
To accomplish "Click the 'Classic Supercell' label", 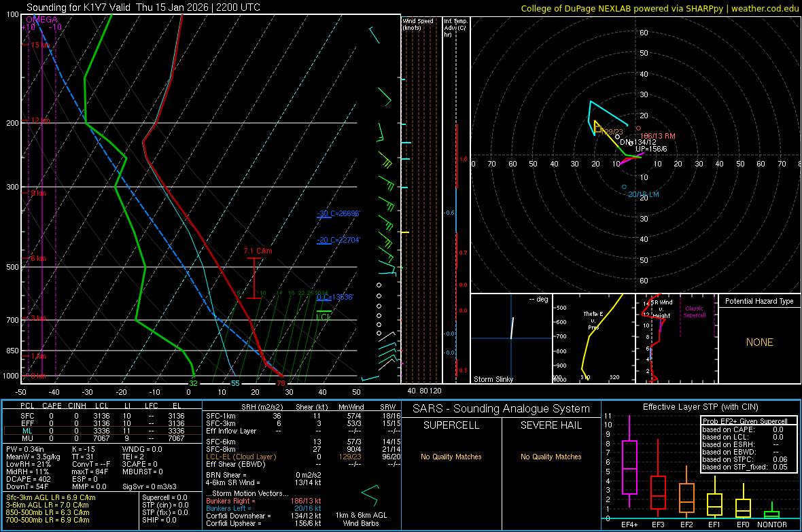I will point(694,312).
